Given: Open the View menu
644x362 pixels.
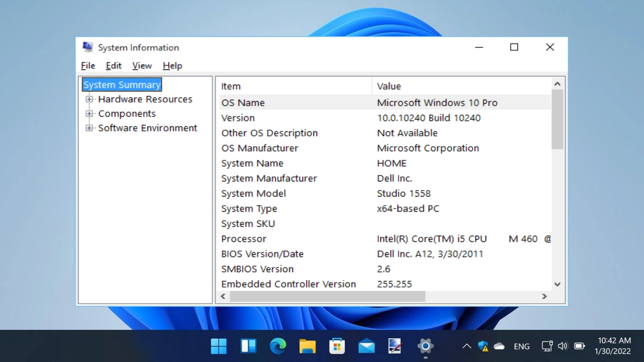Looking at the screenshot, I should pos(142,66).
